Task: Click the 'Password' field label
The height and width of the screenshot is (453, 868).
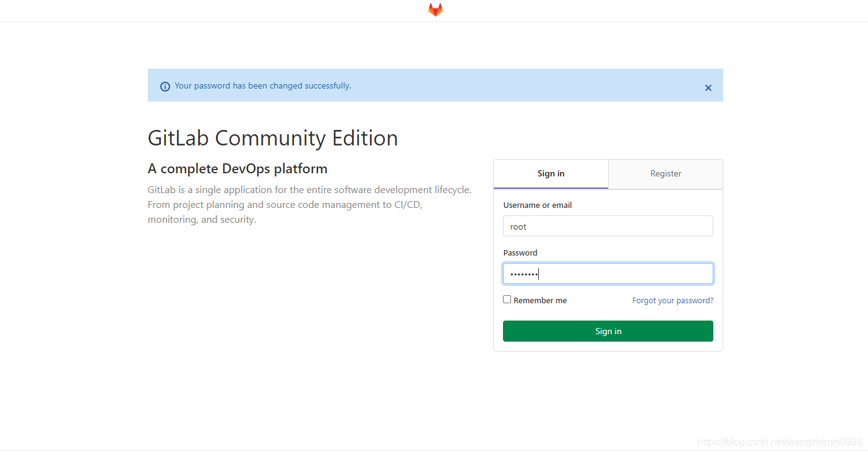Action: click(520, 253)
